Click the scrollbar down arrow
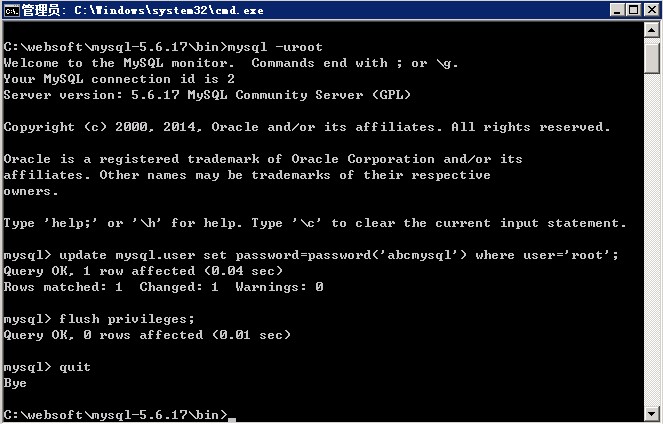This screenshot has height=424, width=663. coord(653,415)
